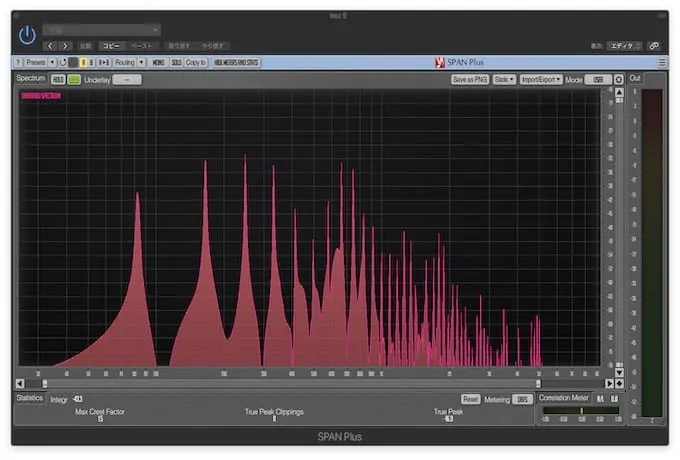Screen dimensions: 680x460
Task: Click the Reset statistics button
Action: [x=471, y=399]
